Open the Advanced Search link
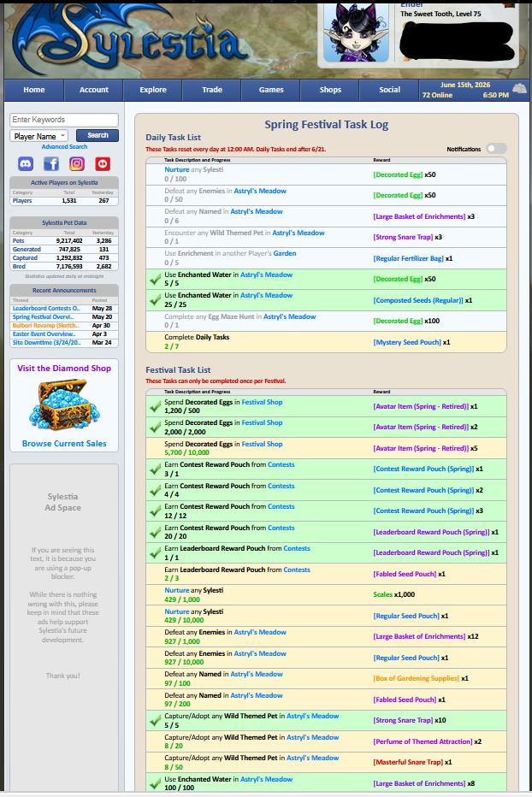Screen dimensions: 532x797 click(x=65, y=147)
